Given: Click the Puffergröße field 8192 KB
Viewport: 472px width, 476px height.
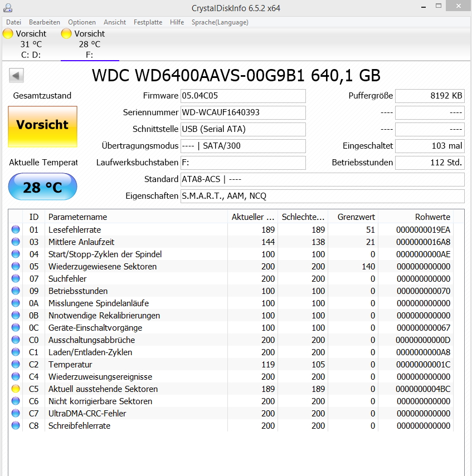Looking at the screenshot, I should point(430,96).
